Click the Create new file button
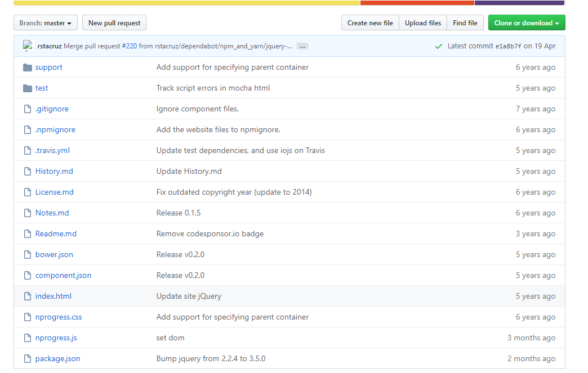Screen dimensions: 588x373 (370, 23)
